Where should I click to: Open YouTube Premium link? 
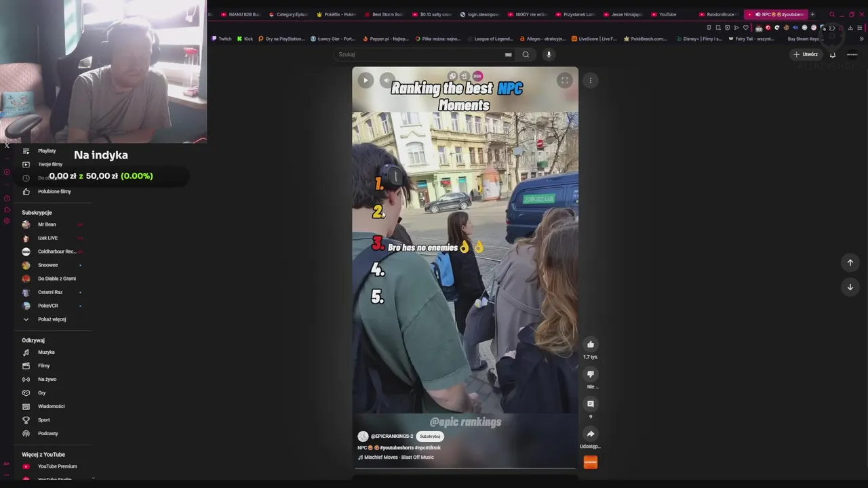click(x=57, y=466)
